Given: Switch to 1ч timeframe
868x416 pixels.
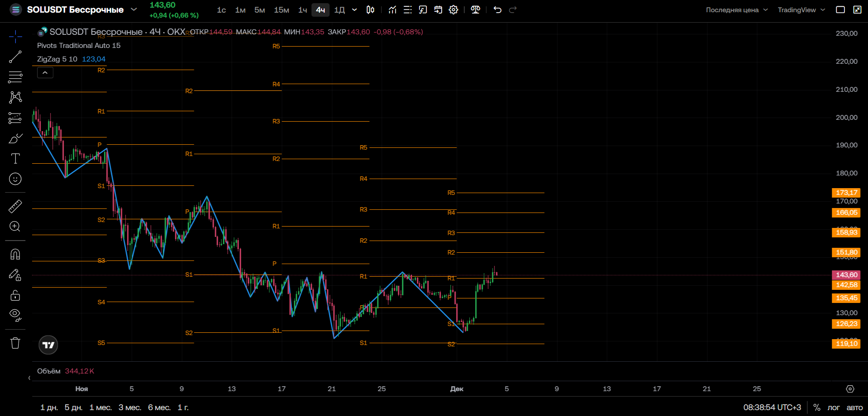Looking at the screenshot, I should point(303,10).
